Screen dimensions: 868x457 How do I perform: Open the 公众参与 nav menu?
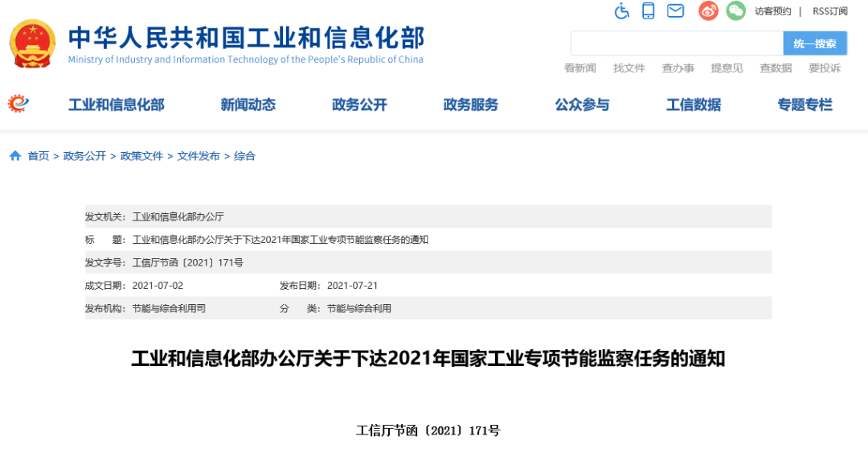583,105
